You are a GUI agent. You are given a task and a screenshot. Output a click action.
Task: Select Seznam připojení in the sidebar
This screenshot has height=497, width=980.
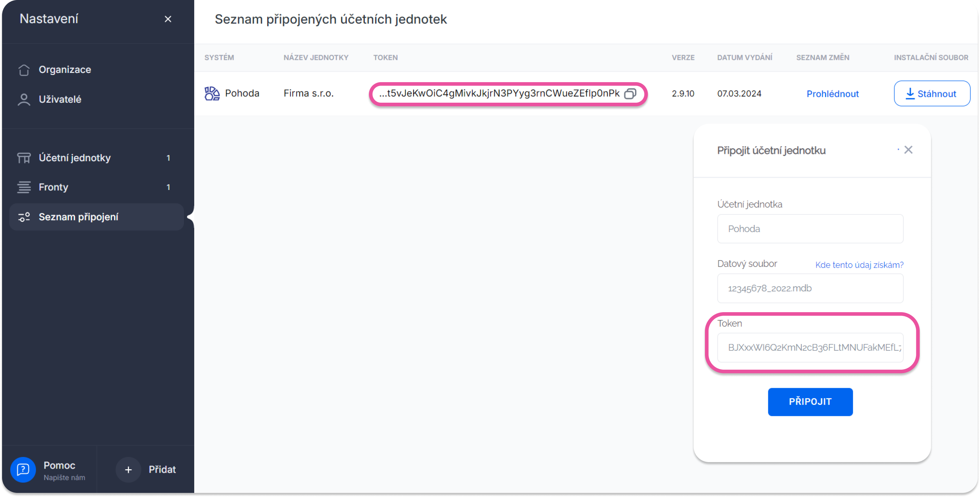96,217
